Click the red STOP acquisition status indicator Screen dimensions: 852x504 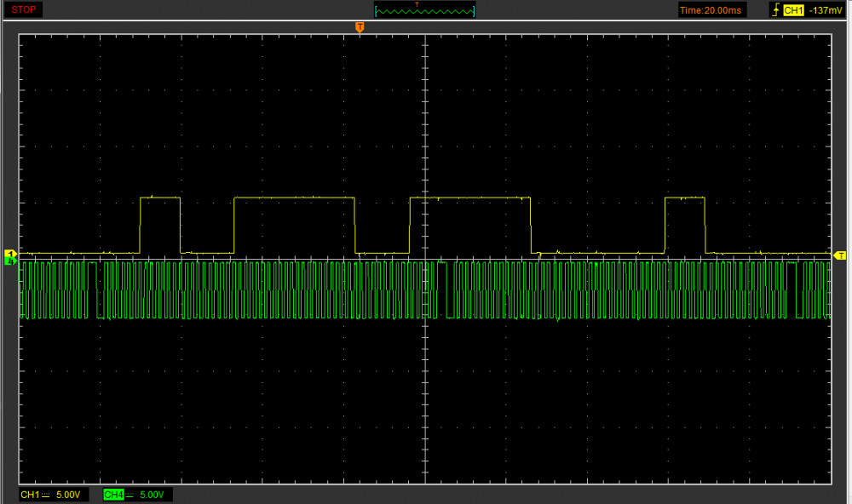click(24, 10)
